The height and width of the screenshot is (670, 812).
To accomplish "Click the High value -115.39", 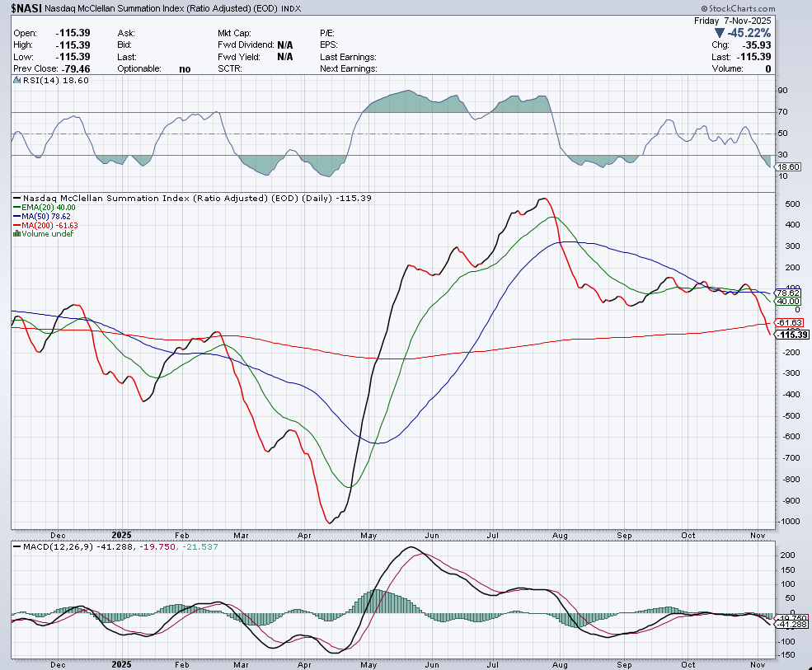I will [73, 45].
